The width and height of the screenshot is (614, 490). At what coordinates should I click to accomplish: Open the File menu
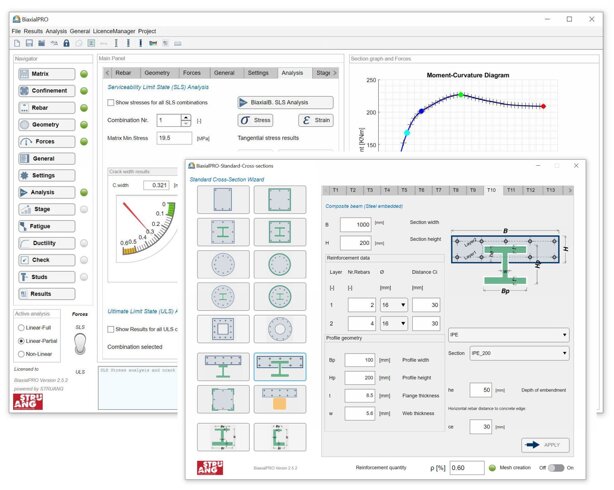[16, 31]
